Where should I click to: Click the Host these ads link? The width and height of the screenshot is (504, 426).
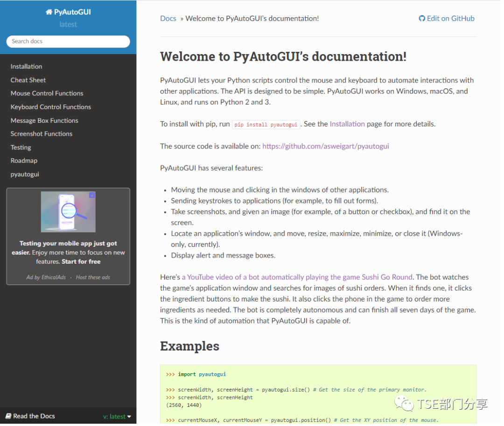(93, 277)
